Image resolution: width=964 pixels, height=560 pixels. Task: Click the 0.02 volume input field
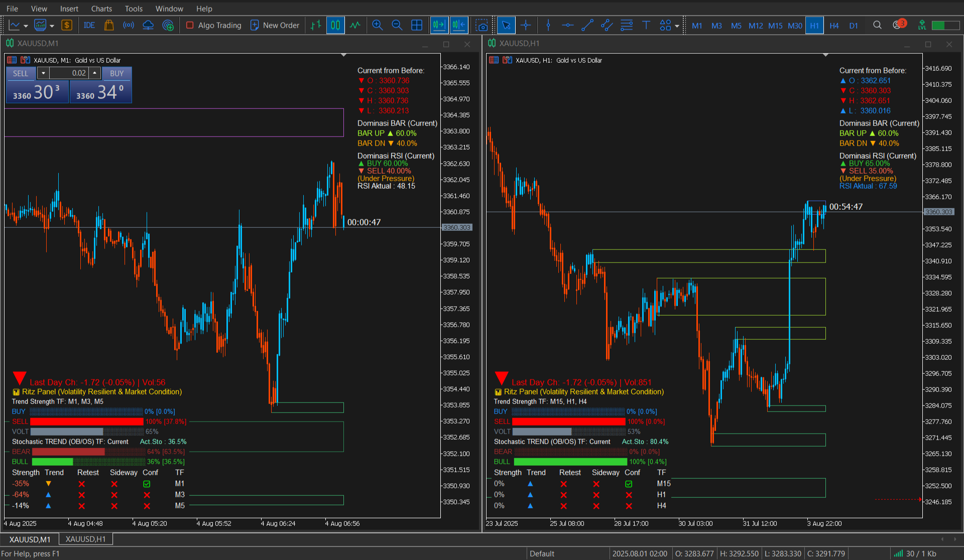tap(69, 73)
